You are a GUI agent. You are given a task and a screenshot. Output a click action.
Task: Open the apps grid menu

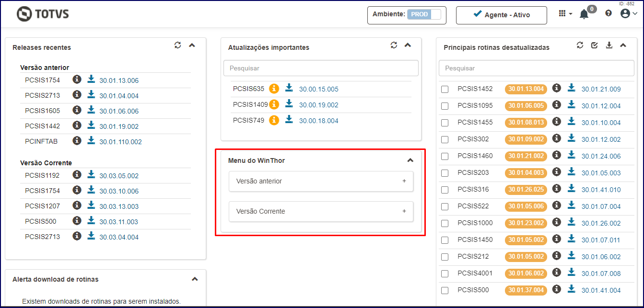point(565,14)
